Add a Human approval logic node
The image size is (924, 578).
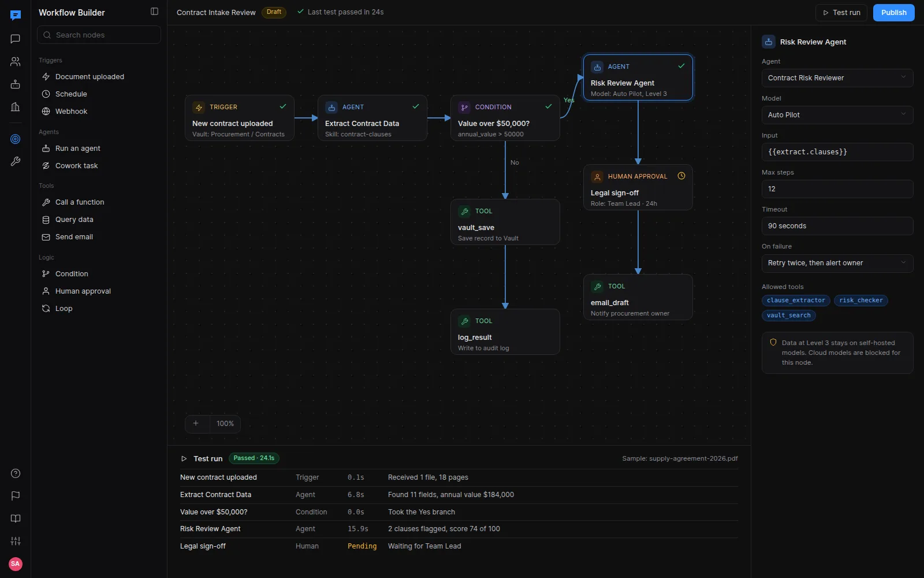99,291
